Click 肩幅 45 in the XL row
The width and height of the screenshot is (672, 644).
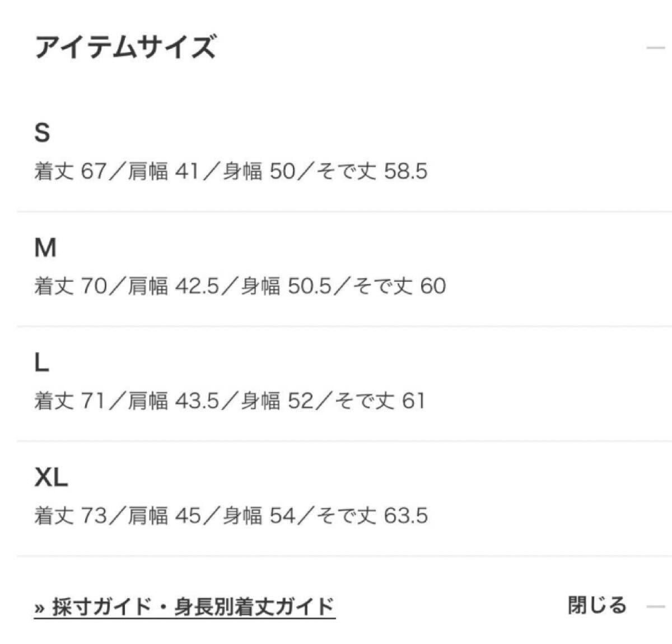point(164,516)
